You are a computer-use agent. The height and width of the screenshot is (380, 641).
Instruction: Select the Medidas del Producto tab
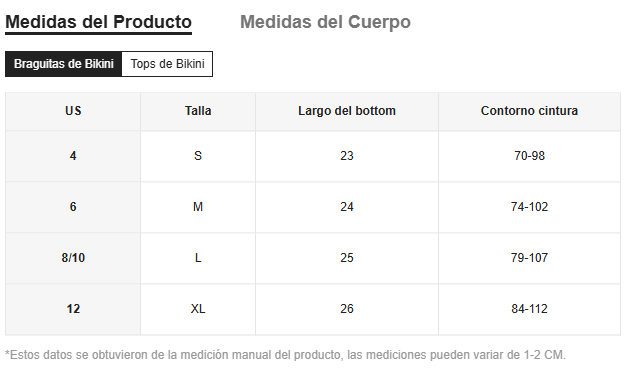coord(99,22)
